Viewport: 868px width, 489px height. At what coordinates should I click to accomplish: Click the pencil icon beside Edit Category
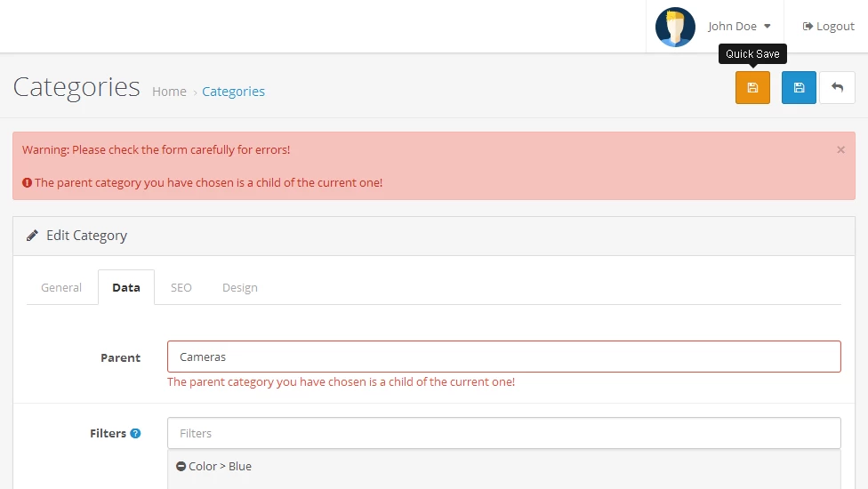pos(32,236)
